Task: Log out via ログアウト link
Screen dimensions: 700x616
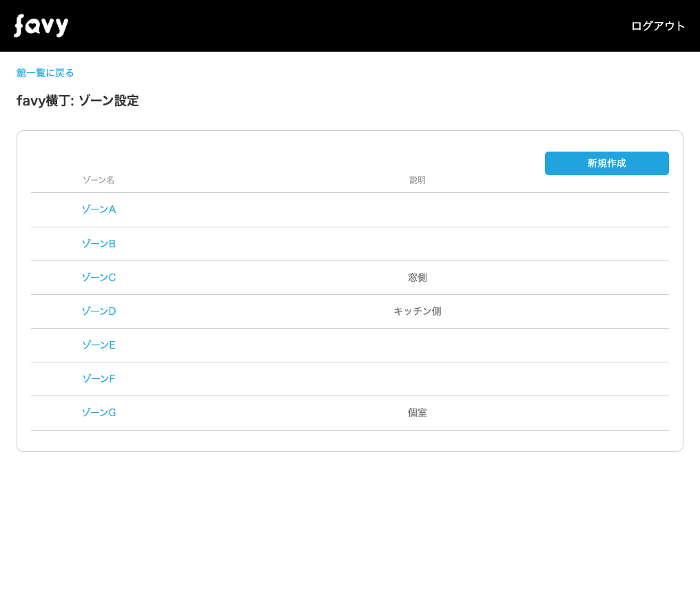Action: pos(658,26)
